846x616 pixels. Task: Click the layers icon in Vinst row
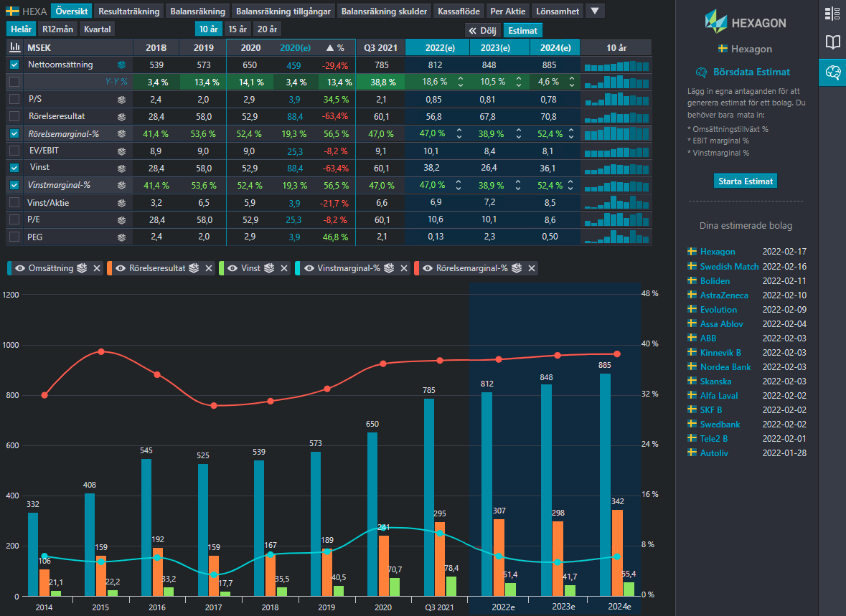pyautogui.click(x=121, y=169)
